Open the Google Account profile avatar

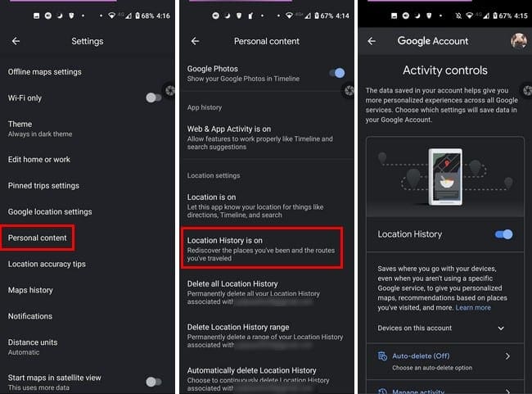point(519,41)
